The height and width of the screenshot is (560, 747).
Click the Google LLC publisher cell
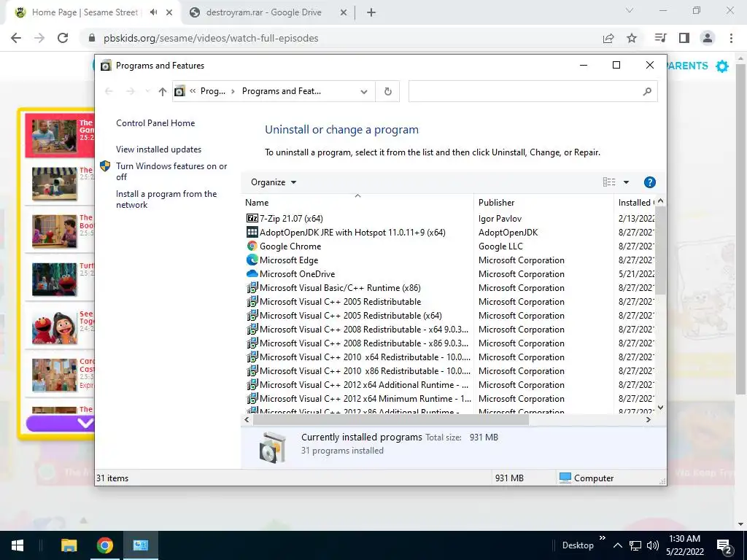coord(500,246)
